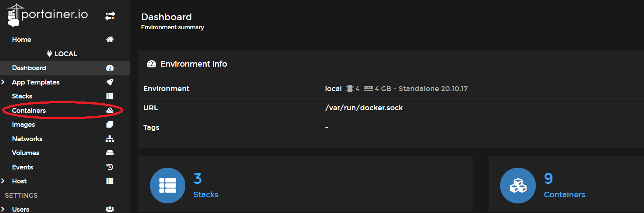This screenshot has width=644, height=213.
Task: Open the Volumes menu item
Action: click(26, 153)
